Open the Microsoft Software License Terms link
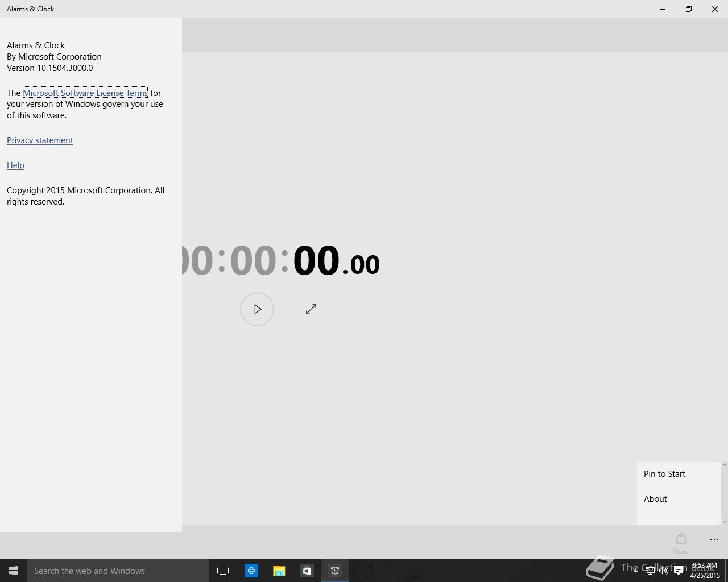The image size is (728, 582). pos(85,93)
